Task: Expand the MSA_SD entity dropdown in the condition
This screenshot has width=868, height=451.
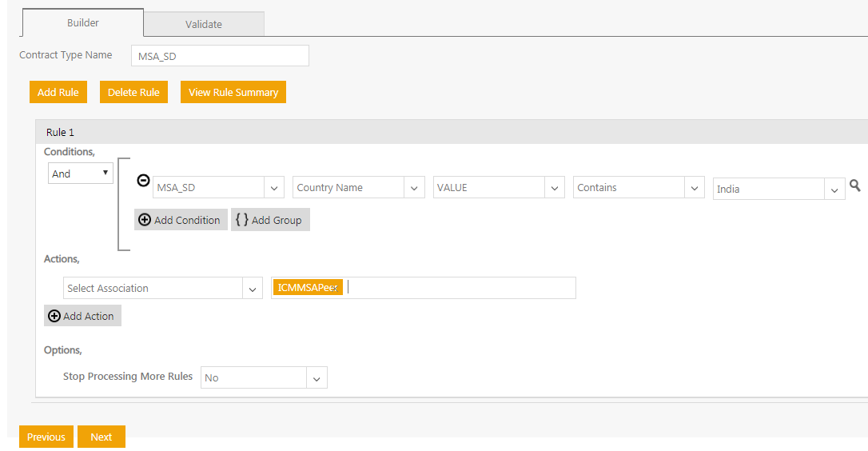Action: coord(274,188)
